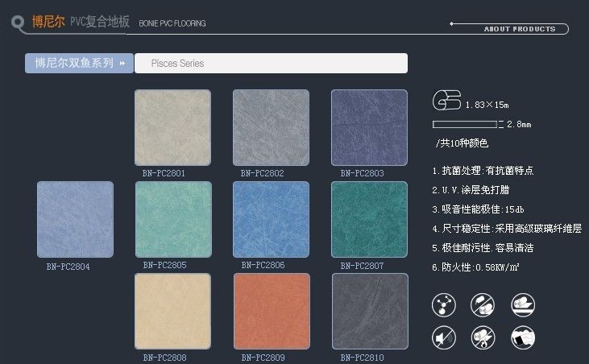Select the light blue BN-PC2804 swatch
589x364 pixels.
coord(75,219)
